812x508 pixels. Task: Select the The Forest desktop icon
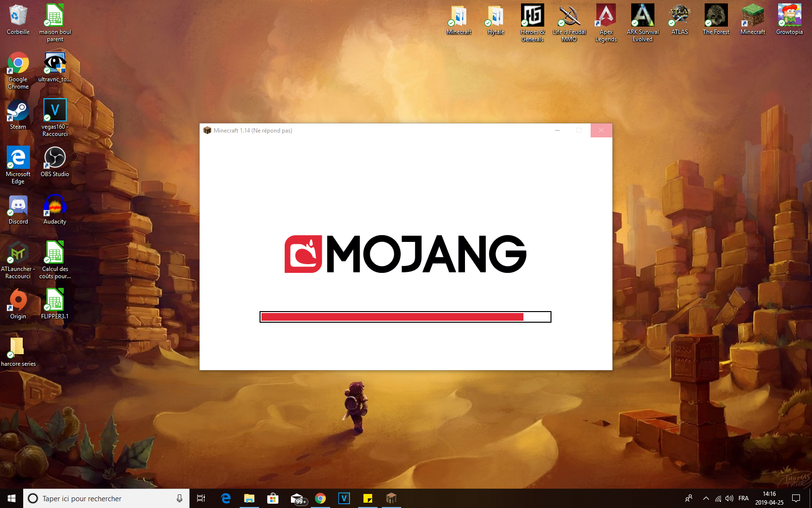716,20
